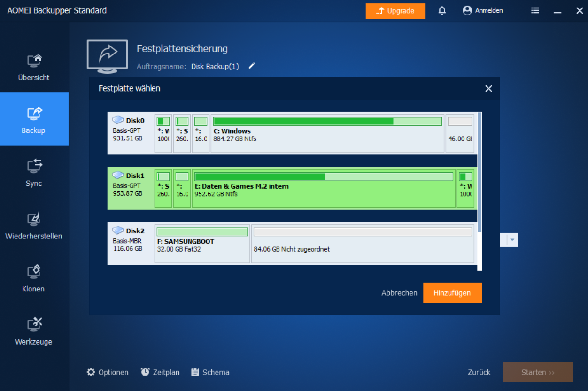Click the 952.62 GB Ntfs label
The height and width of the screenshot is (391, 588).
(216, 194)
